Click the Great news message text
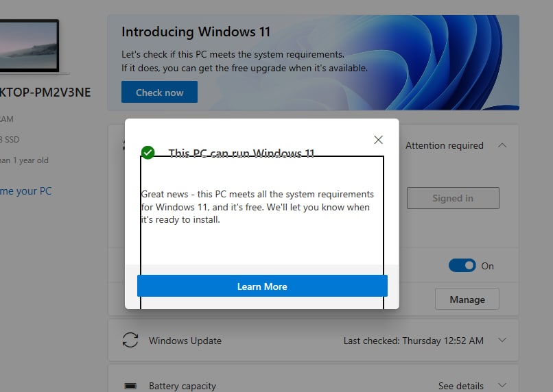This screenshot has height=392, width=553. (257, 207)
